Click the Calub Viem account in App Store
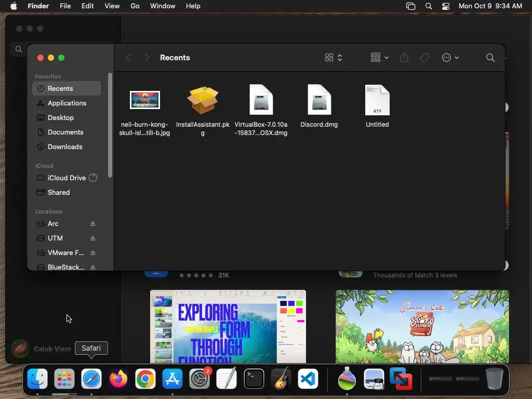 coord(42,349)
